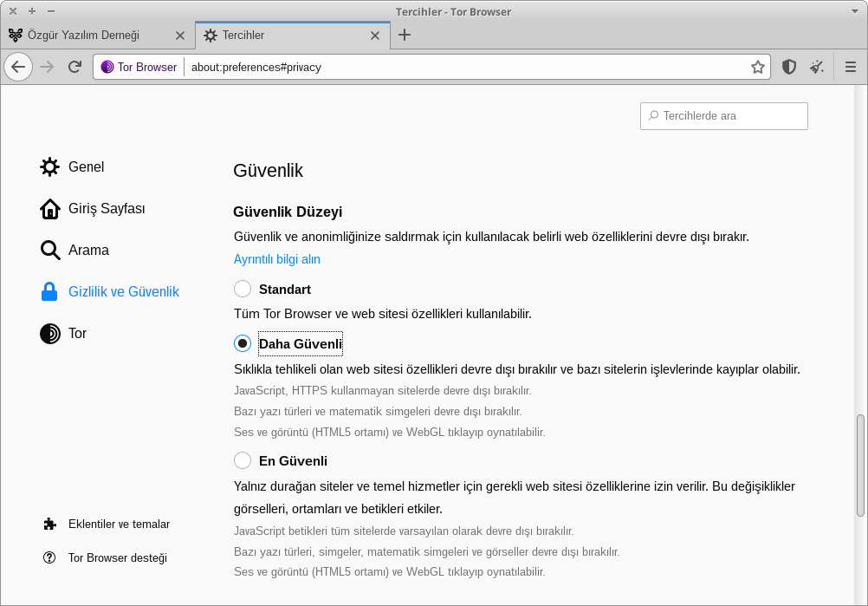
Task: Open the hamburger application menu
Action: (x=851, y=67)
